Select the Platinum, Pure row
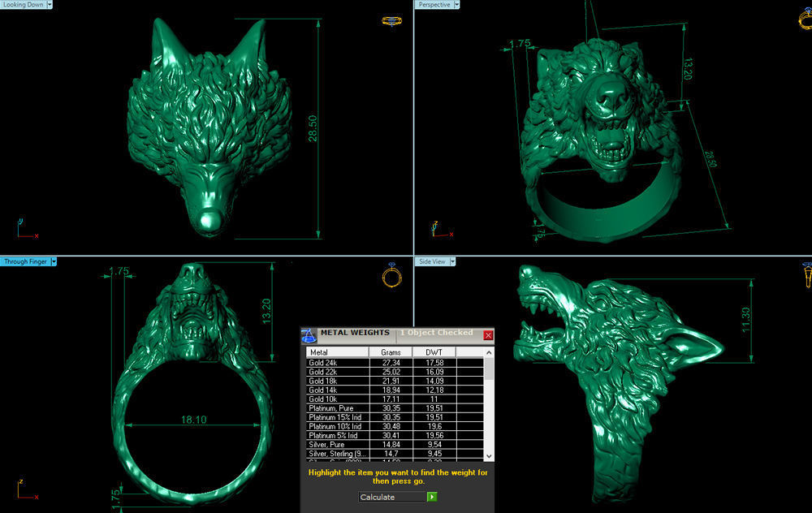Image resolution: width=812 pixels, height=513 pixels. (x=395, y=408)
